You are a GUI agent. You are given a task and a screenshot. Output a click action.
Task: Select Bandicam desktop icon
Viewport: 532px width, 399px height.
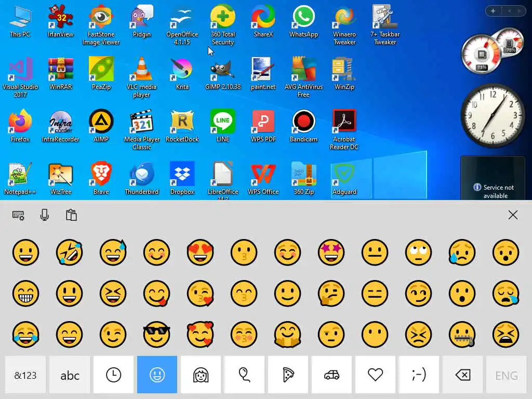303,126
